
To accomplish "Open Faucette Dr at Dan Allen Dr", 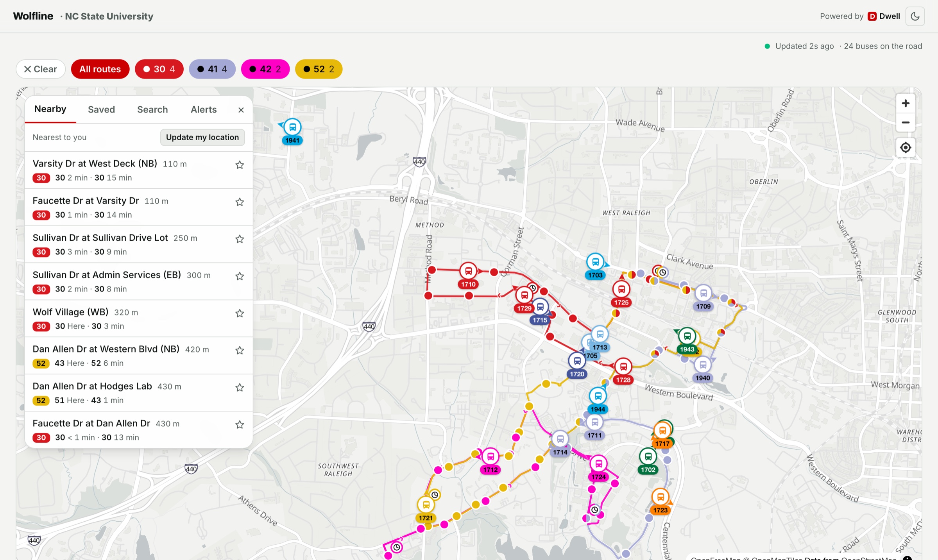I will [139, 430].
